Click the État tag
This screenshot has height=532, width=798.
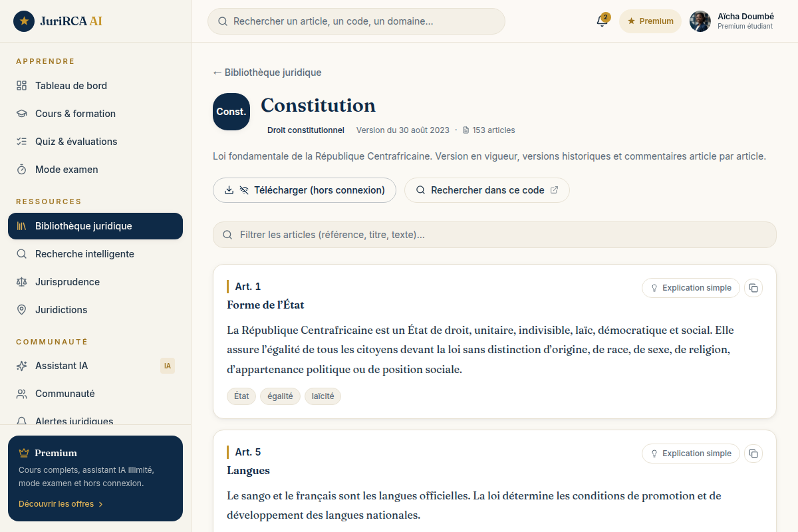pos(241,396)
